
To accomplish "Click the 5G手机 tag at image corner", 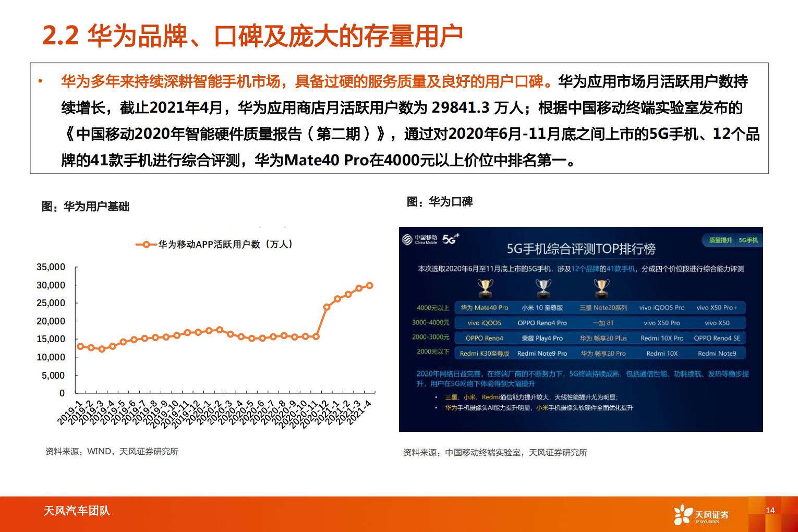I will (748, 240).
